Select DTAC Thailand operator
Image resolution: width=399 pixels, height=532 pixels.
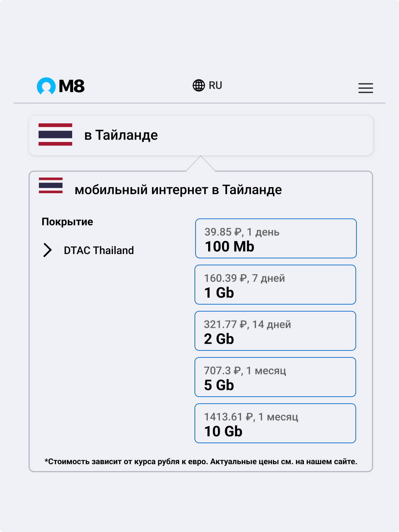pos(99,250)
